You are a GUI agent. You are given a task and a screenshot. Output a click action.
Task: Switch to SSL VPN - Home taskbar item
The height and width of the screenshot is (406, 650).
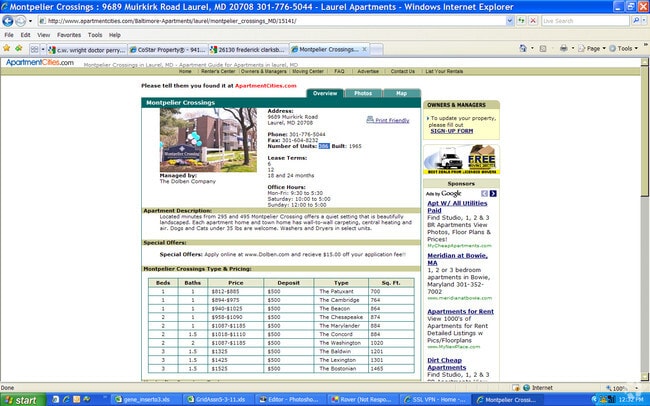[x=435, y=400]
